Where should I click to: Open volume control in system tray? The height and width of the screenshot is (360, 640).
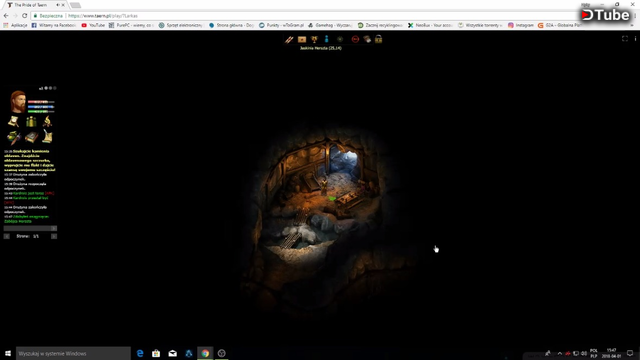pos(584,353)
